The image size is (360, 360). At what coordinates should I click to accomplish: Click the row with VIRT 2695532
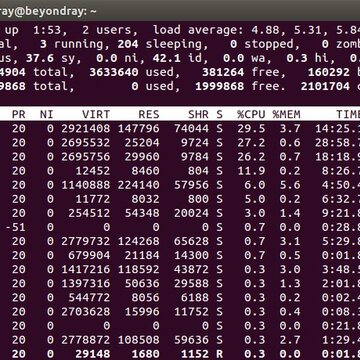[x=180, y=143]
